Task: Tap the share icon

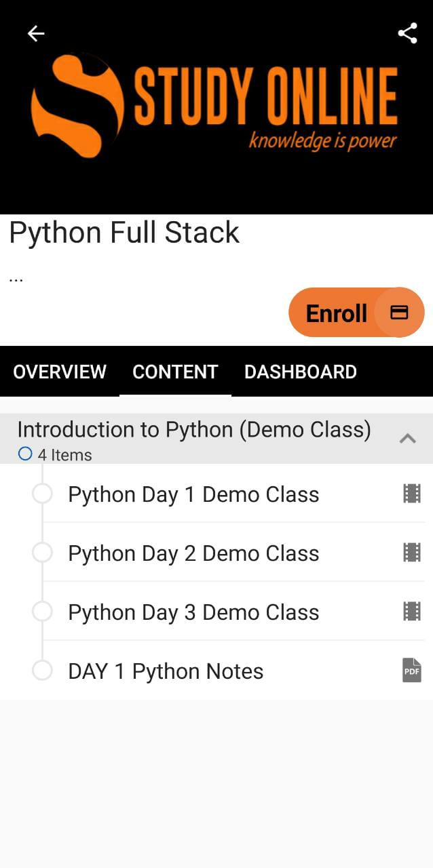Action: point(407,33)
